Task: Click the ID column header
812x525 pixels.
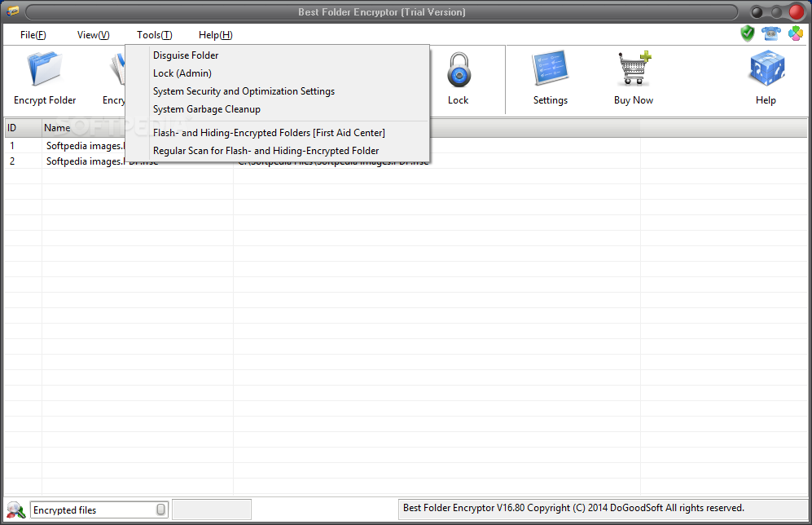Action: (23, 128)
